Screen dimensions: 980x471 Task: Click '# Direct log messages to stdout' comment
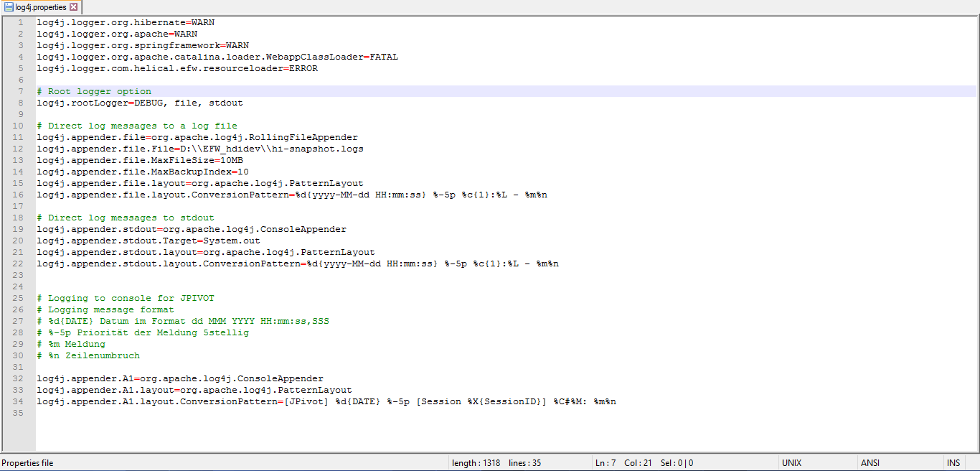(126, 218)
